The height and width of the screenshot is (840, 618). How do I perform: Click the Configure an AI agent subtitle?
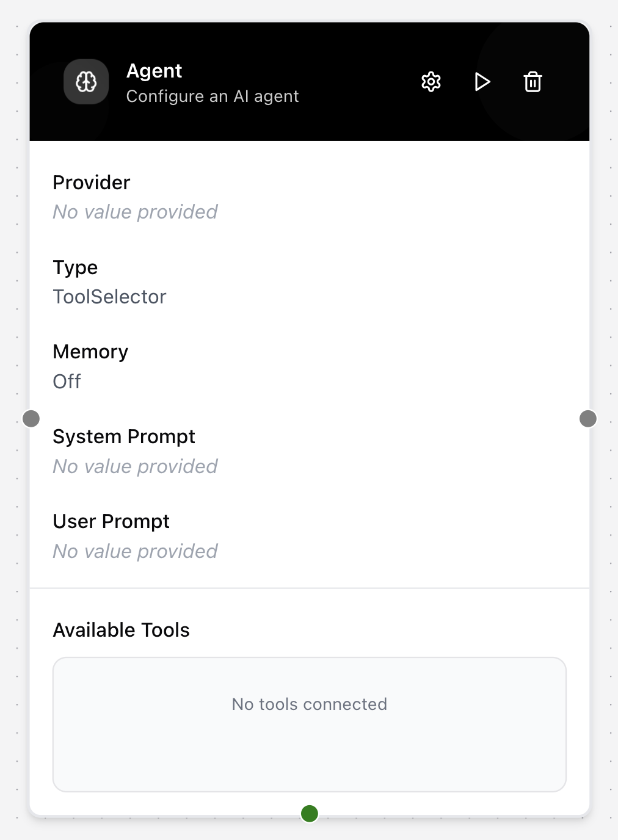pyautogui.click(x=213, y=96)
